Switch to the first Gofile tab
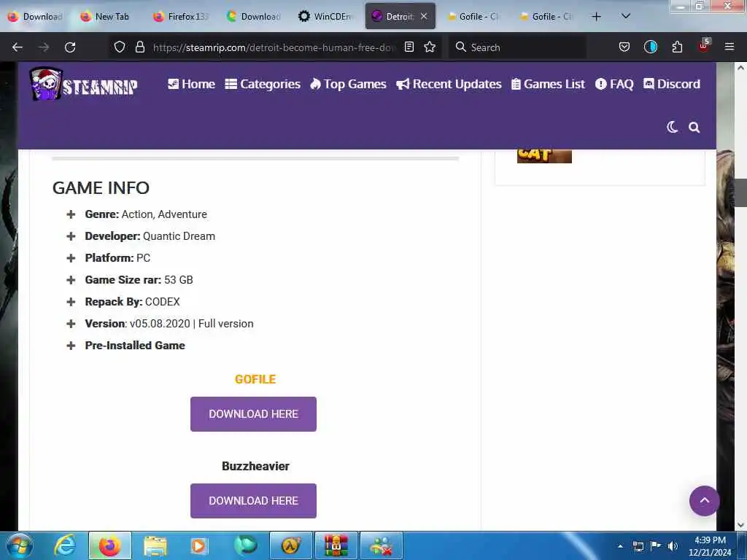The height and width of the screenshot is (560, 747). coord(473,17)
